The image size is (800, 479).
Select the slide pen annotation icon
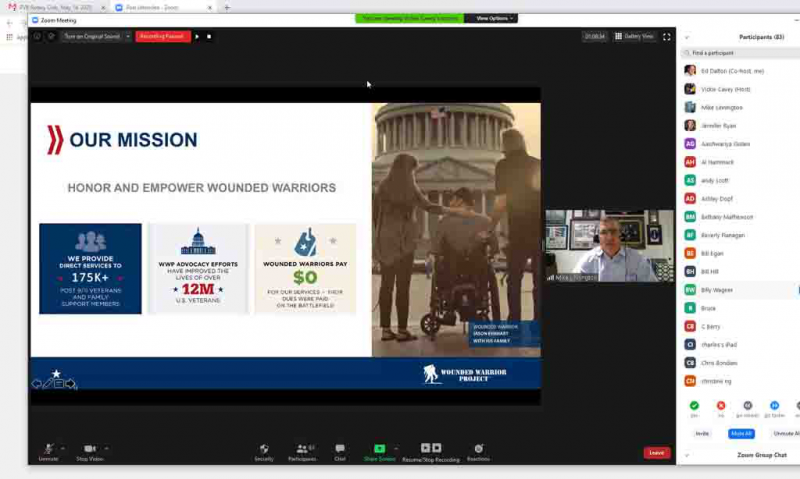47,384
